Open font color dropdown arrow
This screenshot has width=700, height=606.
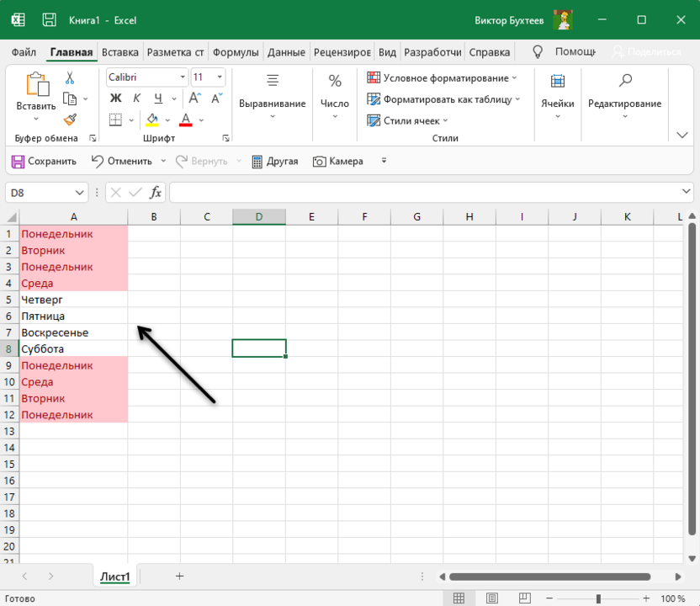(201, 120)
